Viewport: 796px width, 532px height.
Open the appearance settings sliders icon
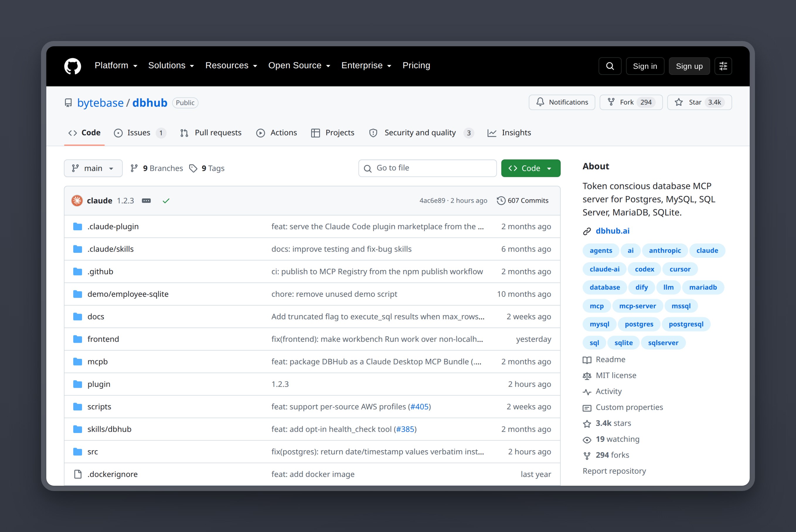(723, 66)
